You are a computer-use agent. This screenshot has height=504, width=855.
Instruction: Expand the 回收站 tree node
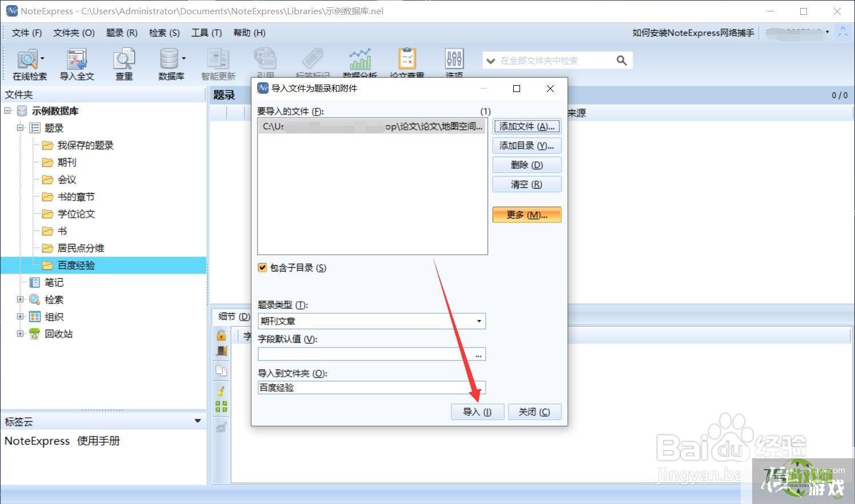21,333
